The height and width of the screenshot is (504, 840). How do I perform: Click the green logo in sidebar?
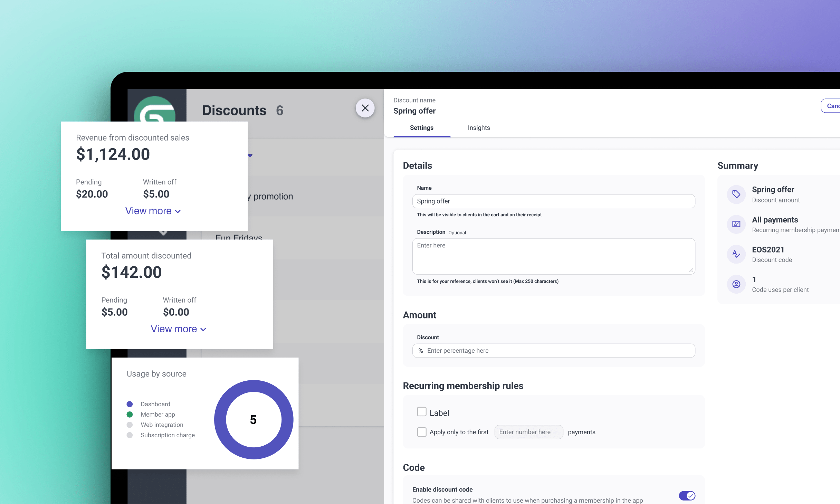tap(155, 110)
